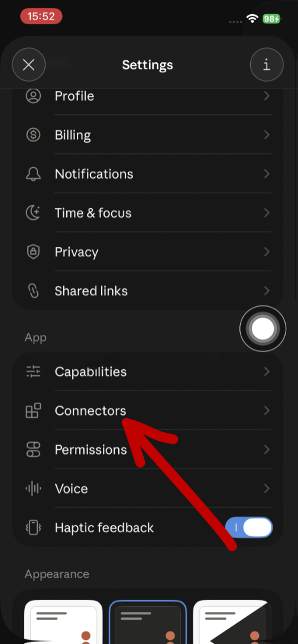Expand Capabilities via its chevron arrow
298x644 pixels.
pyautogui.click(x=267, y=371)
